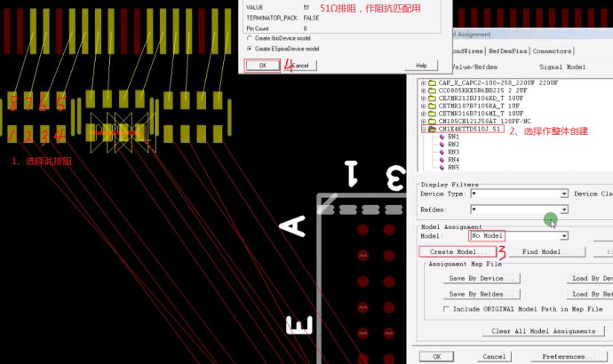Click the RN5 component icon
613x364 pixels.
(x=441, y=167)
